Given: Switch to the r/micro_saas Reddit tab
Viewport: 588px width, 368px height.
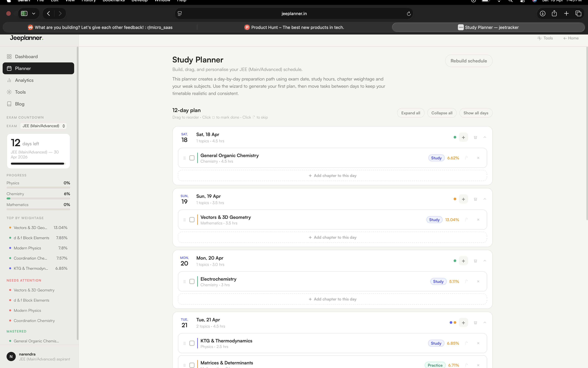Looking at the screenshot, I should [100, 27].
